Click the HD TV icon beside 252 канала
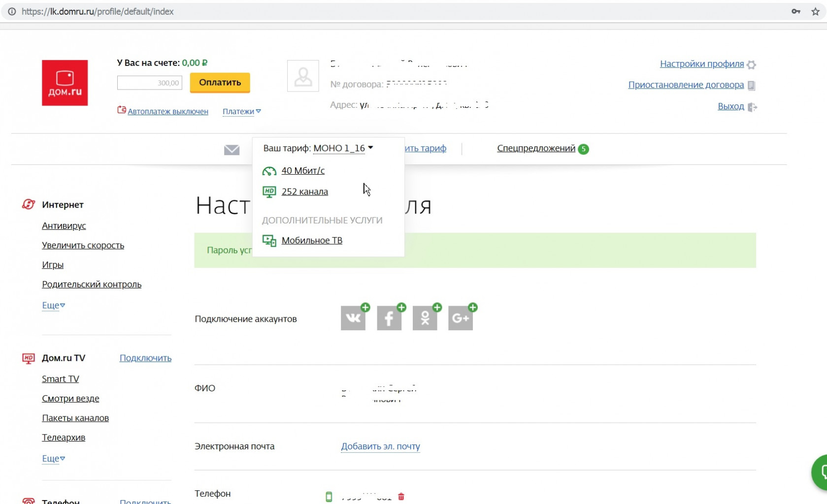827x504 pixels. [x=269, y=191]
